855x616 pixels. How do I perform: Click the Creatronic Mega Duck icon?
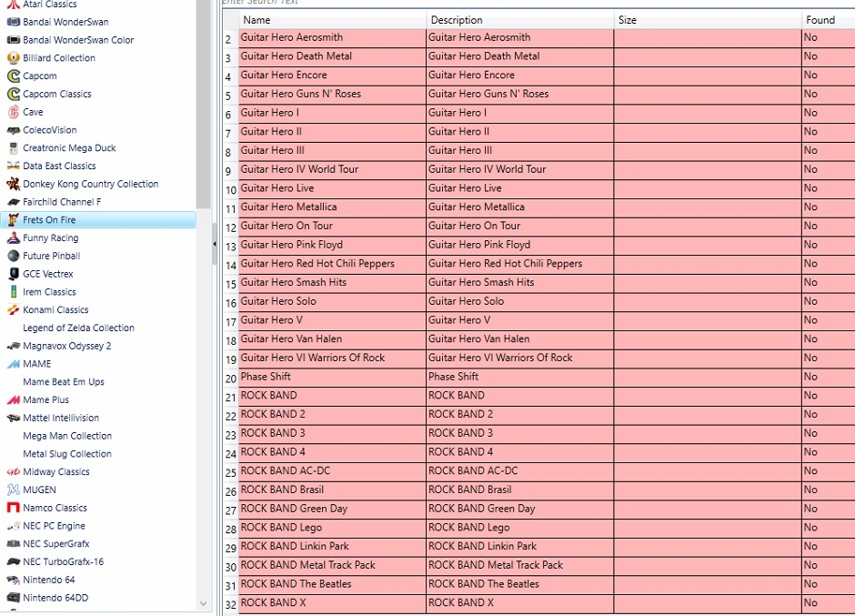(x=13, y=148)
